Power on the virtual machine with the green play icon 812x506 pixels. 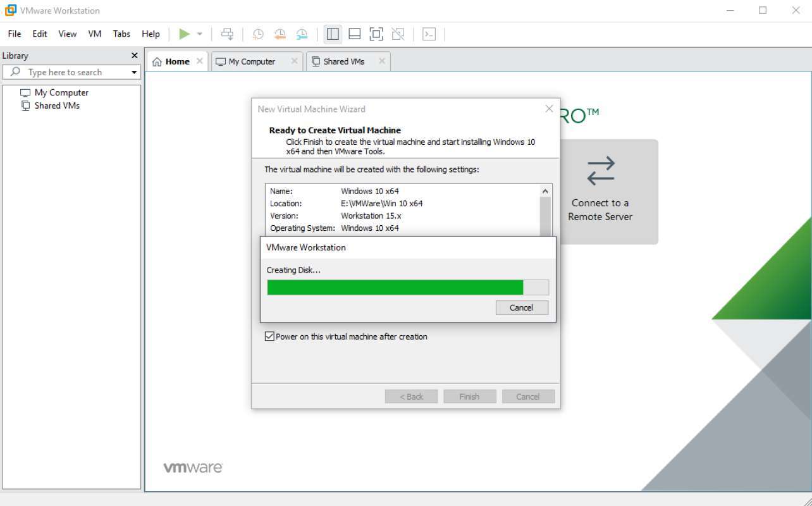(x=184, y=34)
